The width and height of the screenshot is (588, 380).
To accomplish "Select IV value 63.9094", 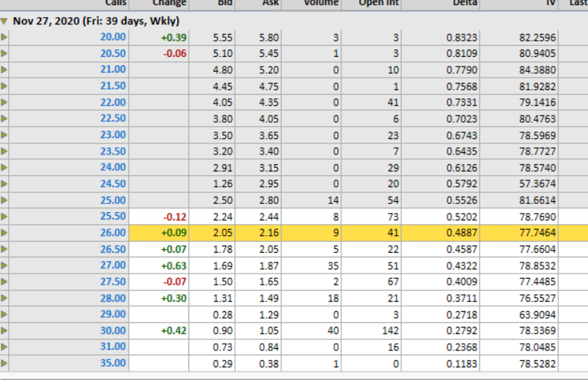I will (x=537, y=315).
